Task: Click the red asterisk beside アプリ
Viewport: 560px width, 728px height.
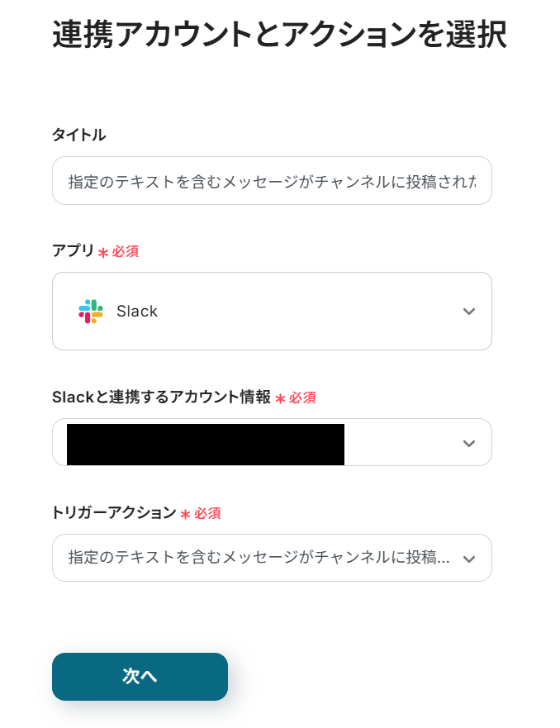Action: point(103,253)
